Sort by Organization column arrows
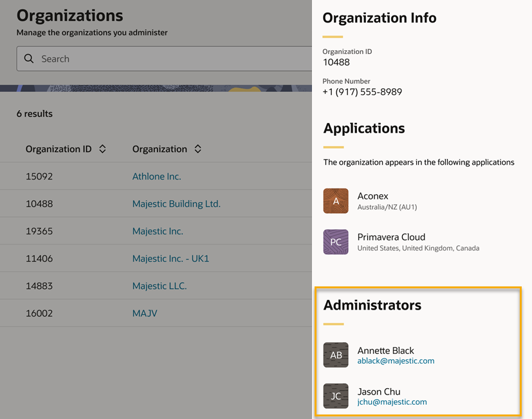The width and height of the screenshot is (532, 419). [x=197, y=149]
